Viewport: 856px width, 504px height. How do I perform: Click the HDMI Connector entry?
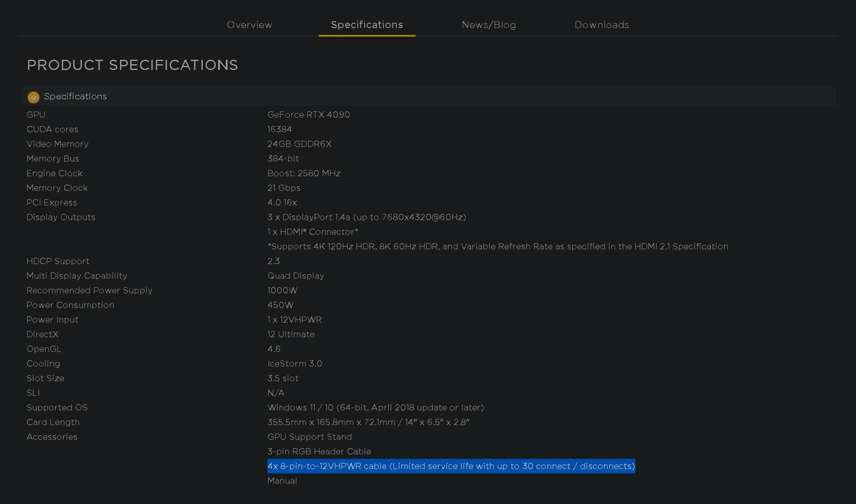pos(312,232)
